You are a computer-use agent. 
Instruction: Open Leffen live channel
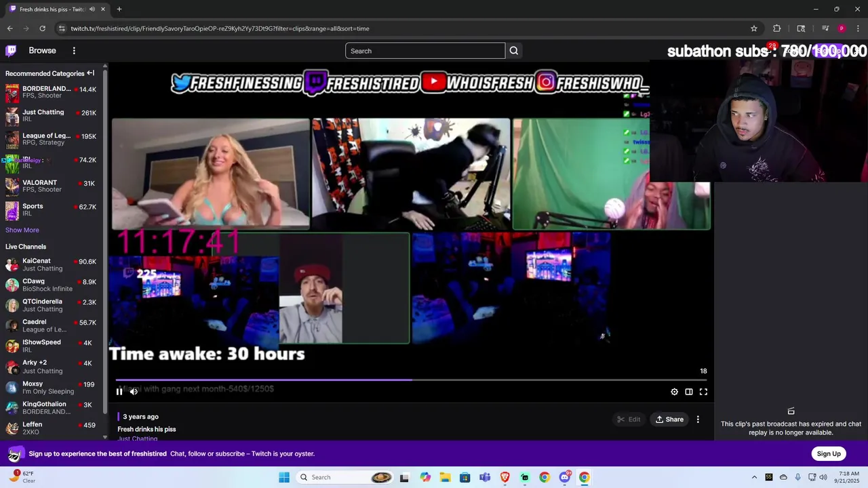coord(52,428)
